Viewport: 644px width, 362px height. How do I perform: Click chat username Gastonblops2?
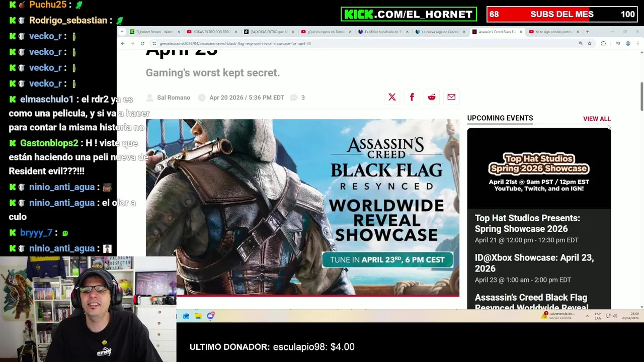(49, 143)
